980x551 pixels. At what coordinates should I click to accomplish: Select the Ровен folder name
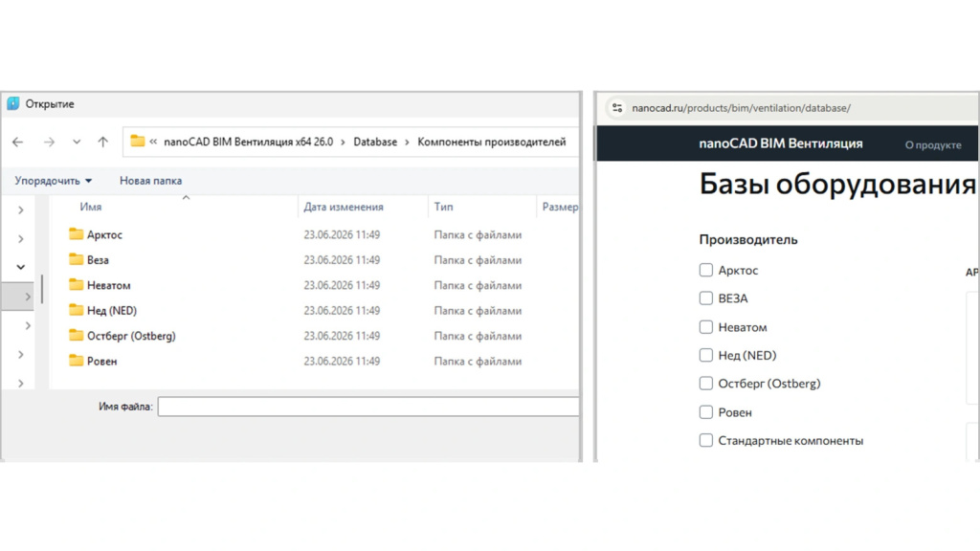[101, 361]
